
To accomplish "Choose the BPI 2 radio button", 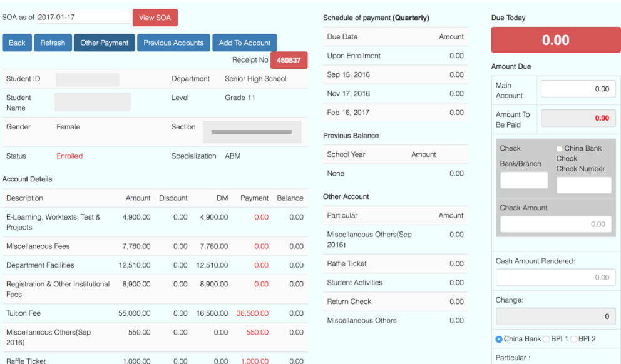I will coord(573,339).
